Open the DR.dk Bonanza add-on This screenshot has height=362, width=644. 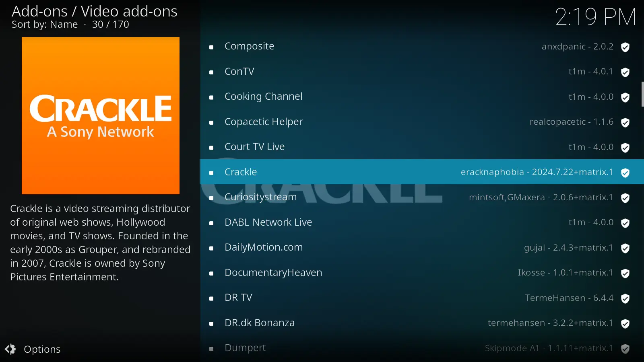pos(422,323)
